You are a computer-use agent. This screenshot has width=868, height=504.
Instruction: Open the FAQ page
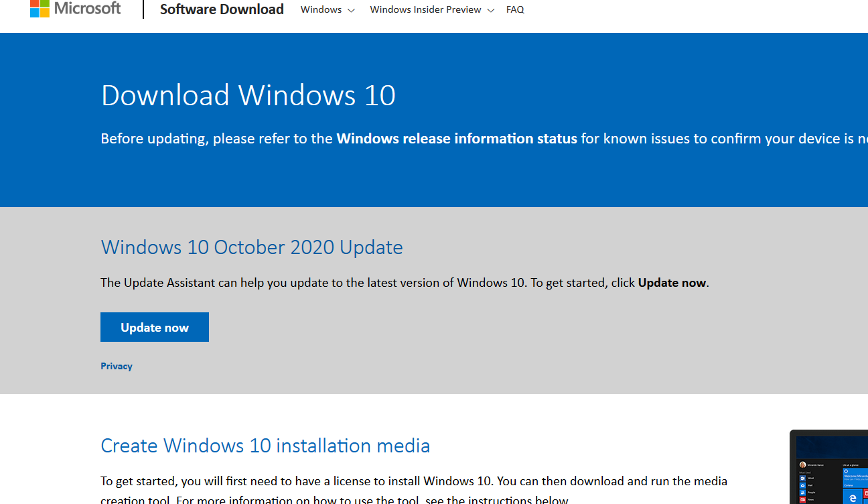515,9
